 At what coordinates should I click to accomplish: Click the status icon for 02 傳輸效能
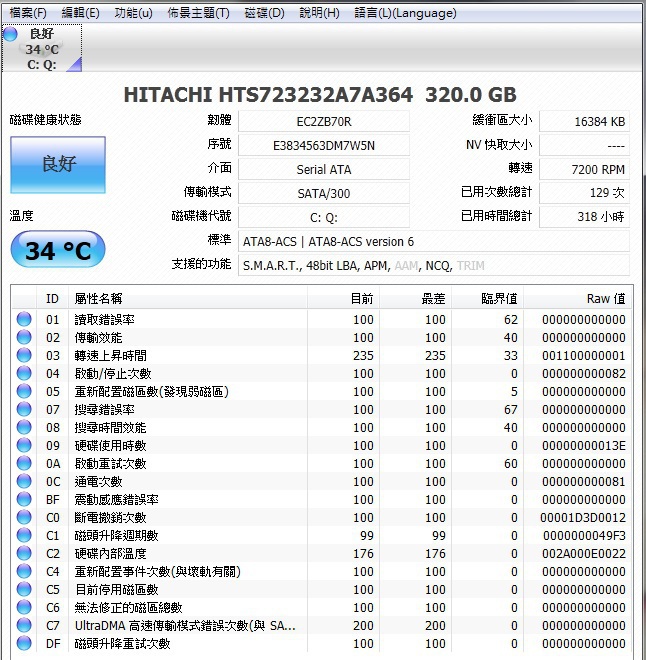[24, 337]
